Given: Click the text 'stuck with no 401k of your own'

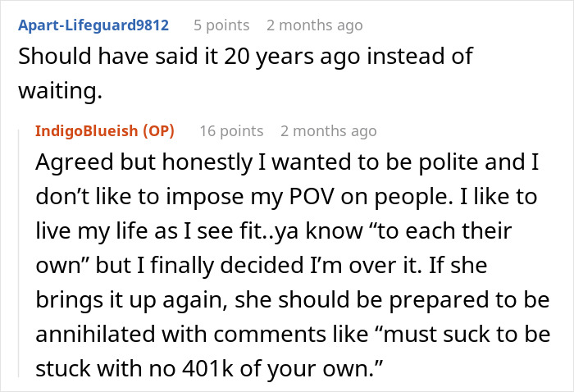Looking at the screenshot, I should tap(209, 368).
